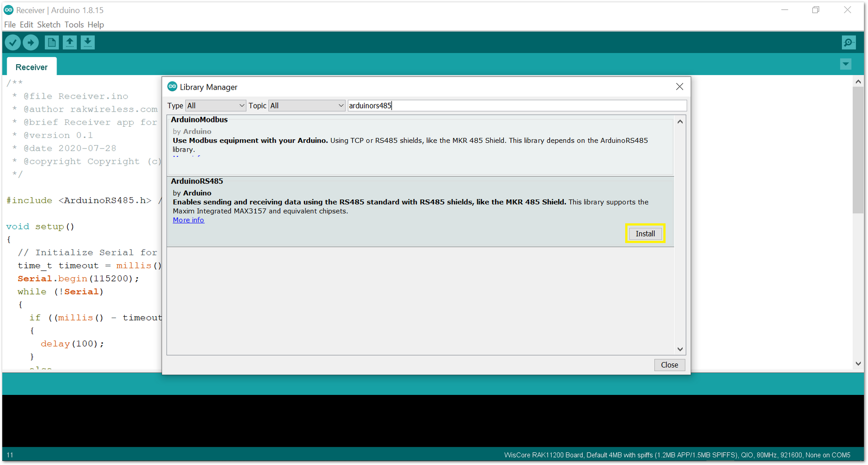This screenshot has width=868, height=465.
Task: Click the Arduino logo in main title bar
Action: tap(9, 10)
